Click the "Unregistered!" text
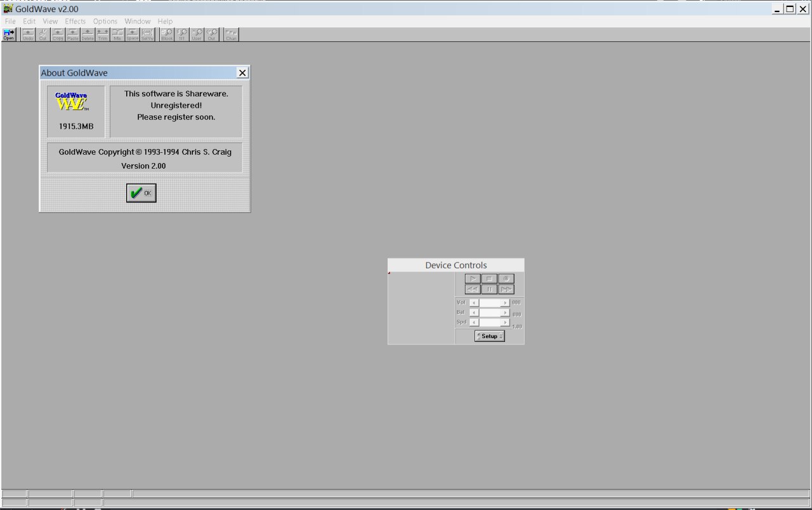Screen dimensions: 812x510 [x=176, y=105]
